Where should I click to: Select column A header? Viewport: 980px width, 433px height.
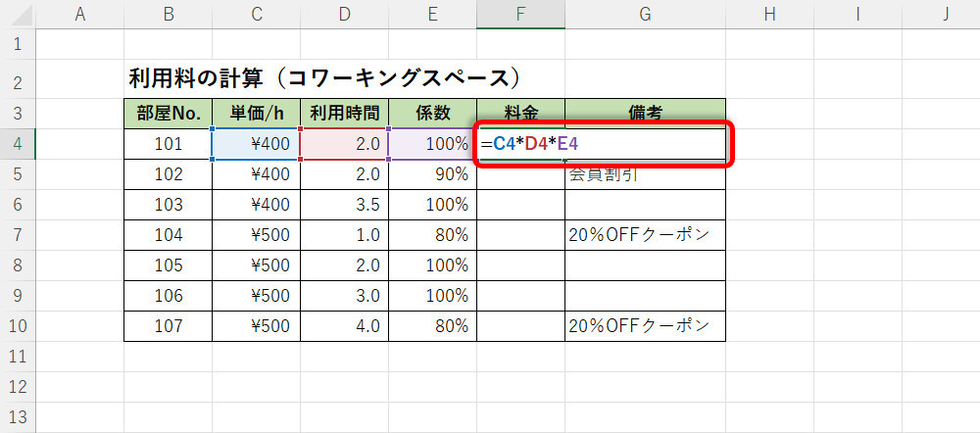(79, 15)
